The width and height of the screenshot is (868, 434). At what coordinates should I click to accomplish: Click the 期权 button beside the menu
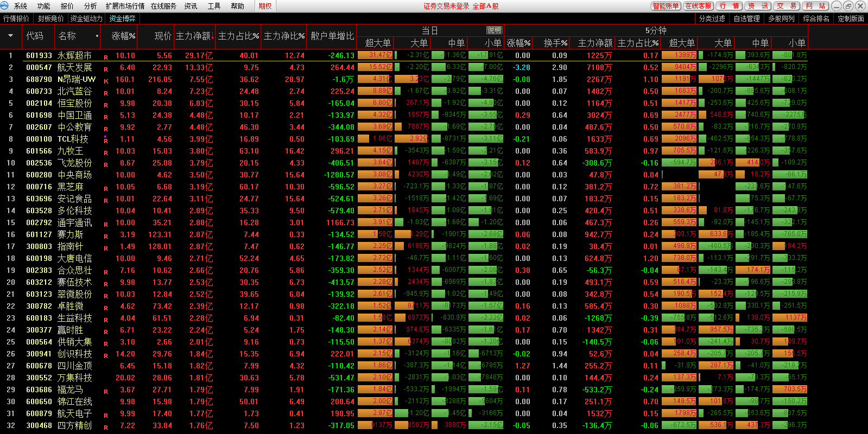point(265,6)
